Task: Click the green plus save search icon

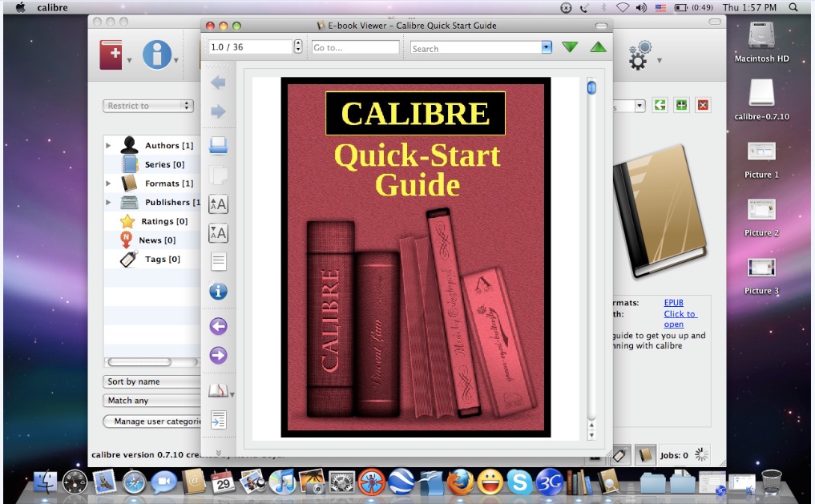Action: tap(681, 105)
